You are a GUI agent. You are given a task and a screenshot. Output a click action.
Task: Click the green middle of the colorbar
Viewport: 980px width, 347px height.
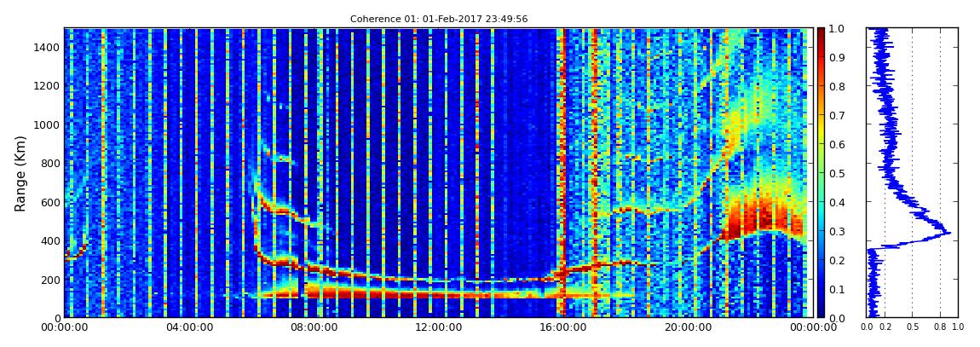click(821, 173)
